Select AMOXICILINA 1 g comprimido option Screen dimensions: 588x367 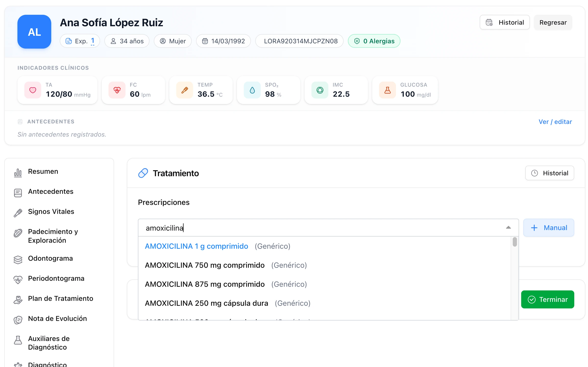[324, 246]
